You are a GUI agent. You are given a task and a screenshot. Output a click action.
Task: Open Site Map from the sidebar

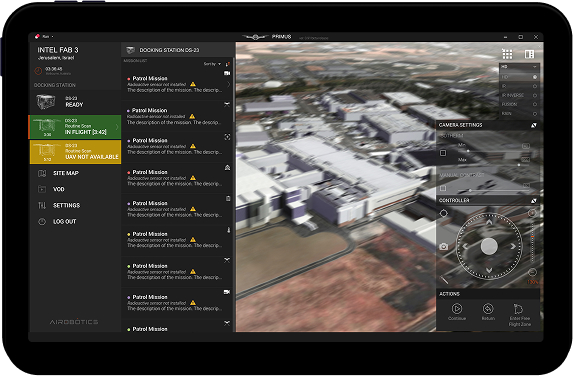(66, 173)
